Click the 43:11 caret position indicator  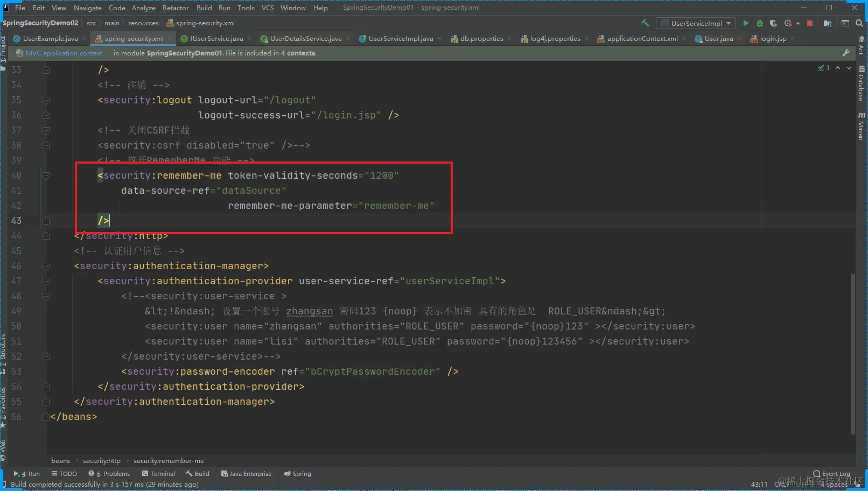(x=759, y=485)
